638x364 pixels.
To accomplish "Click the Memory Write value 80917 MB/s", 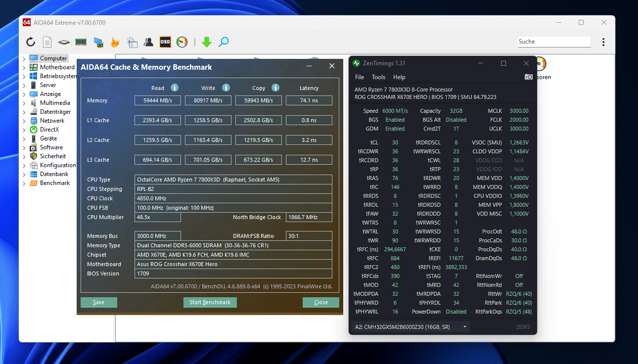I will [208, 100].
